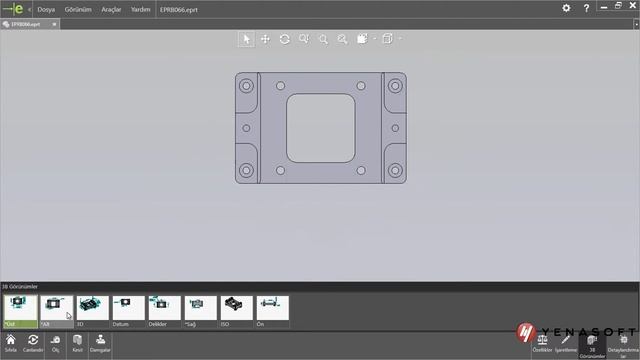Open the settings gear icon
The image size is (640, 360).
click(x=566, y=8)
